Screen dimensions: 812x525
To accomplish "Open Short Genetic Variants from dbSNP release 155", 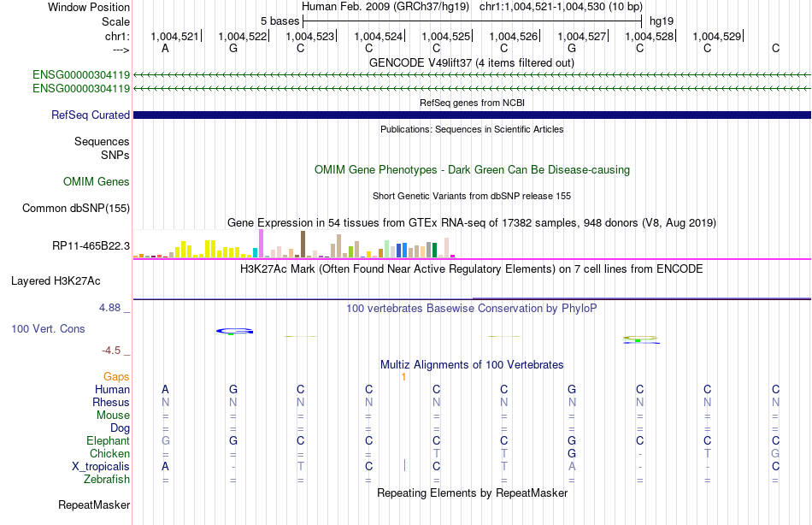I will (472, 196).
